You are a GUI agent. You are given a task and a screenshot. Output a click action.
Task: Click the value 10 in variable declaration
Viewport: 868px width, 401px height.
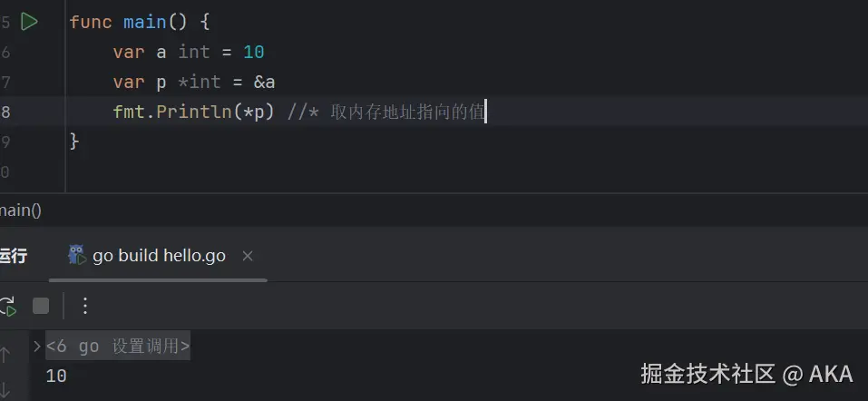pyautogui.click(x=253, y=52)
